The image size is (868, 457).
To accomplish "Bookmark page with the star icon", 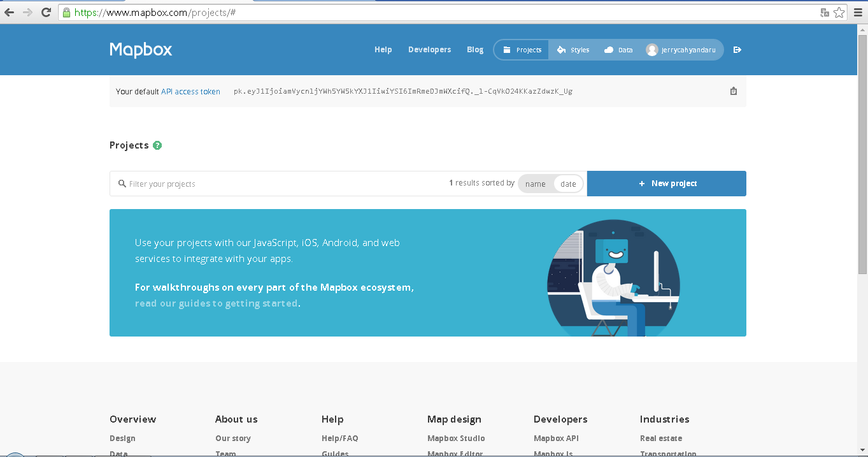I will click(x=839, y=12).
